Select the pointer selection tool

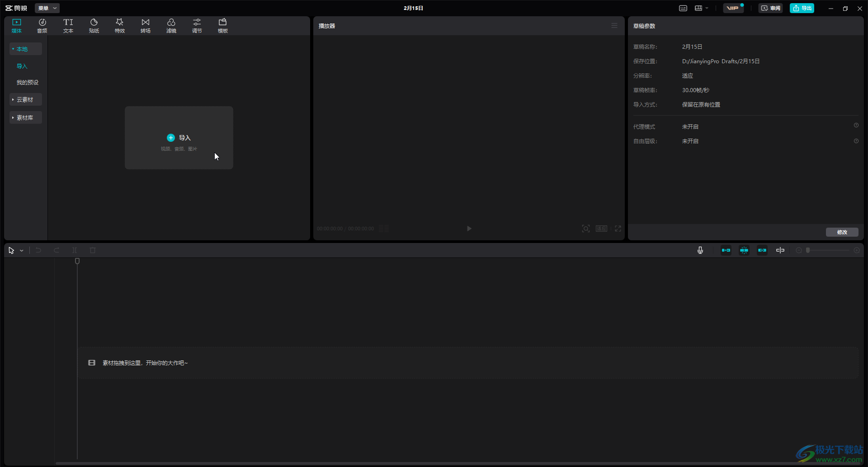point(11,250)
